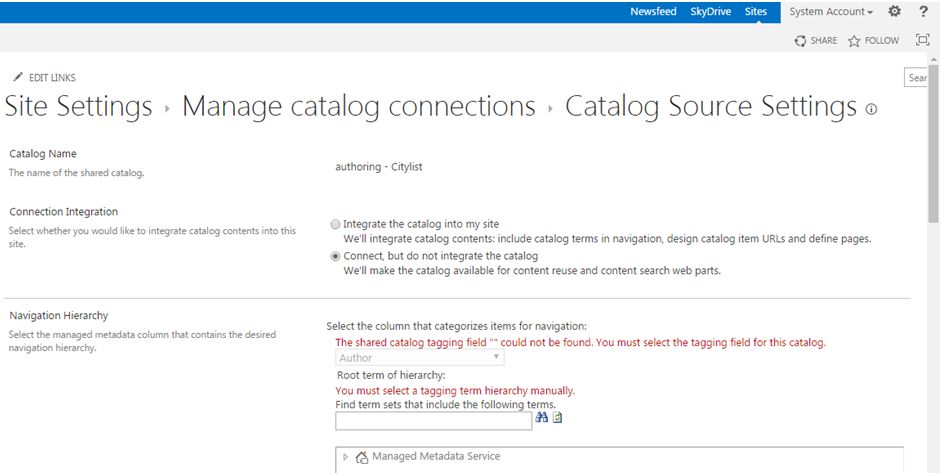This screenshot has height=473, width=942.
Task: Navigate to Manage catalog connections breadcrumb
Action: click(x=358, y=106)
